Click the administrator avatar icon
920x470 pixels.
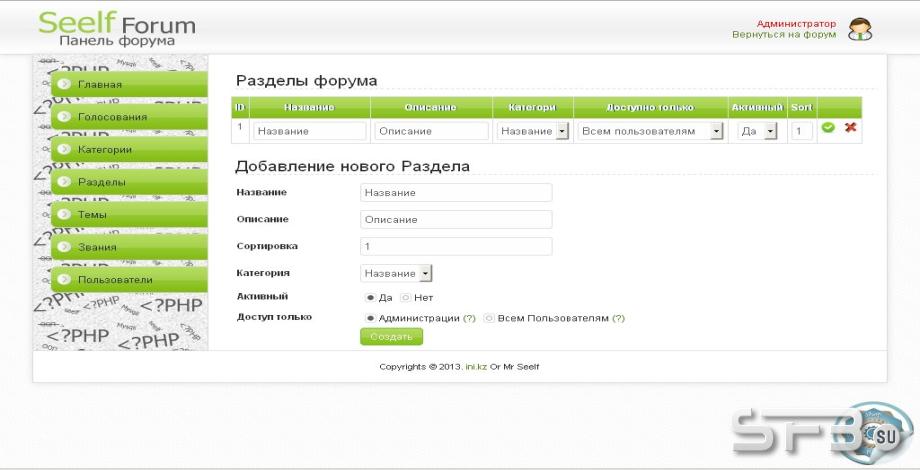coord(860,29)
